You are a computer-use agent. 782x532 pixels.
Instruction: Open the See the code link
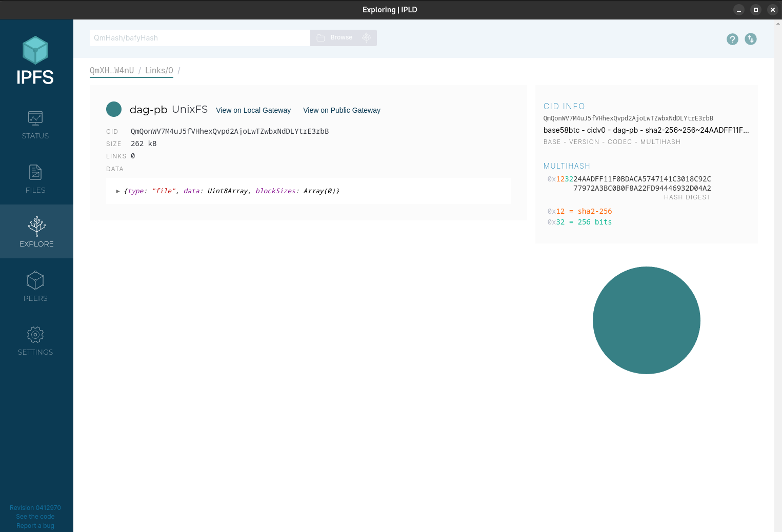click(35, 517)
